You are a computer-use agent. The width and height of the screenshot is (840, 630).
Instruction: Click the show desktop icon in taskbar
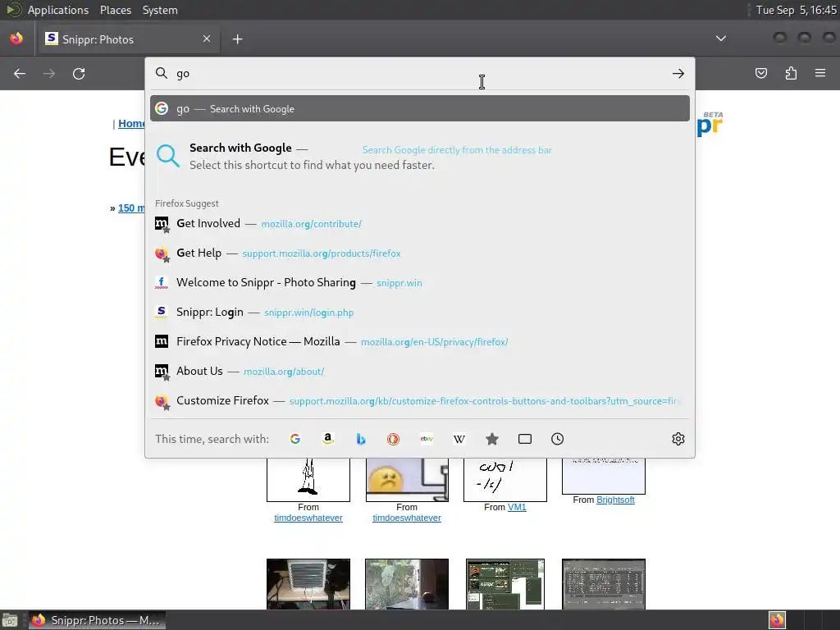point(10,620)
